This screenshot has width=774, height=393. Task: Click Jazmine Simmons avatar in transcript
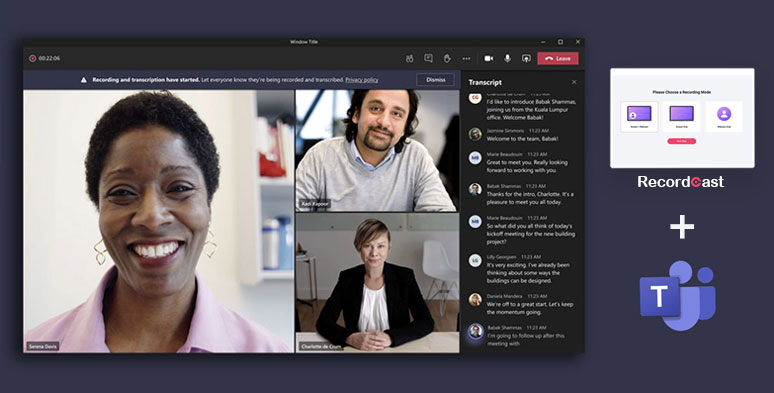tap(475, 134)
